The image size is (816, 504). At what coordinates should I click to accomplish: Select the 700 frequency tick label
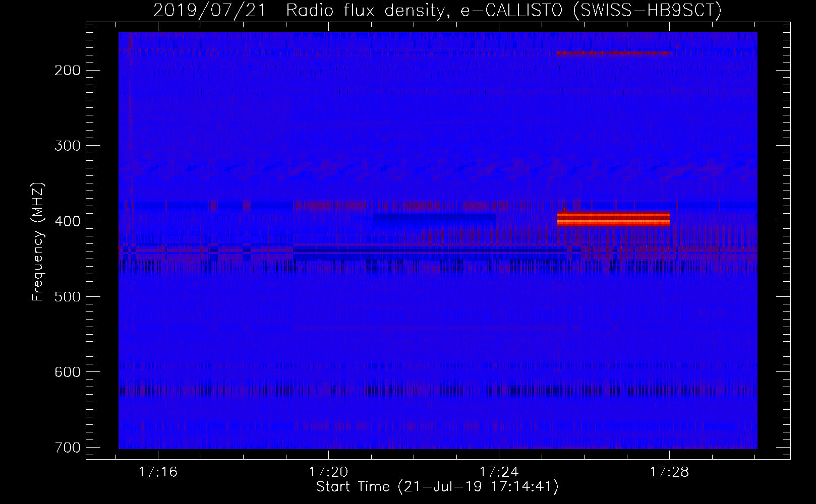tap(68, 448)
